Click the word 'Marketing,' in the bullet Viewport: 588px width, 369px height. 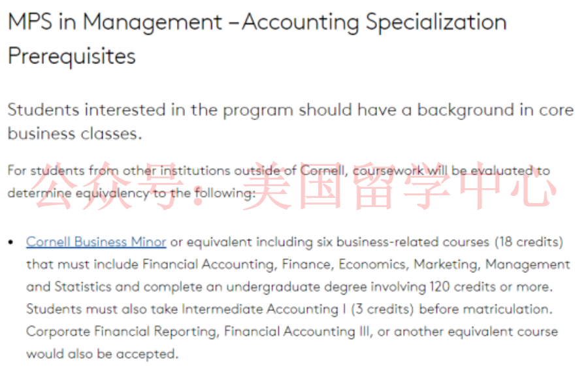(447, 265)
